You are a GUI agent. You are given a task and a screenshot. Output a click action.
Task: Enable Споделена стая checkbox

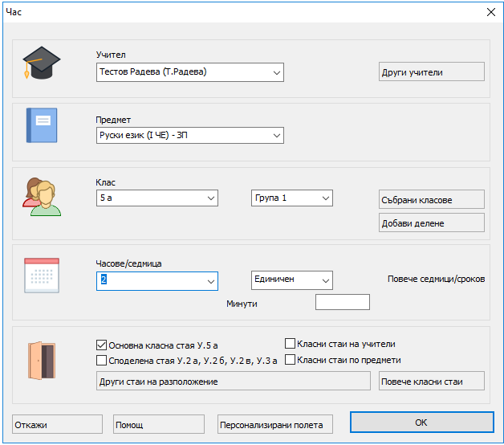(102, 361)
